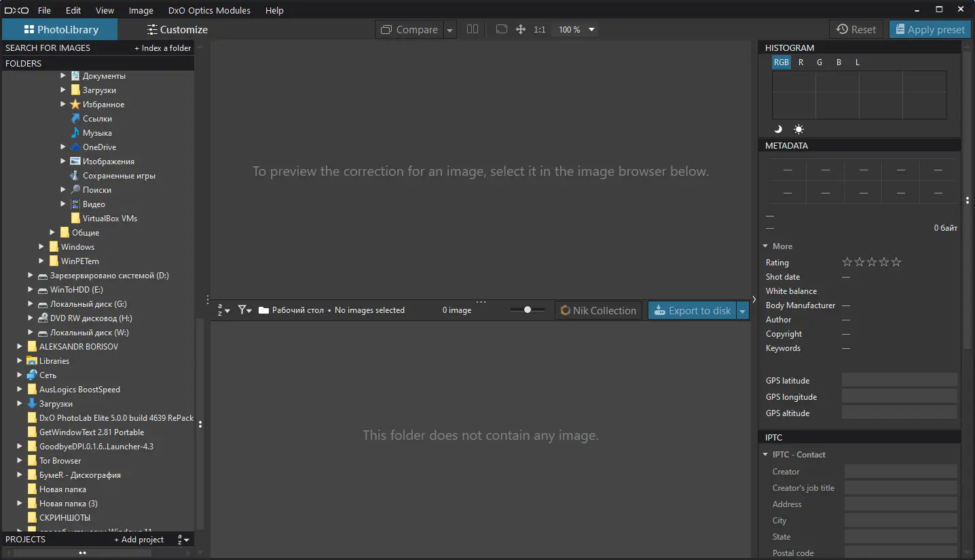This screenshot has width=975, height=560.
Task: Expand the Загрузки folder under Документы
Action: point(63,90)
